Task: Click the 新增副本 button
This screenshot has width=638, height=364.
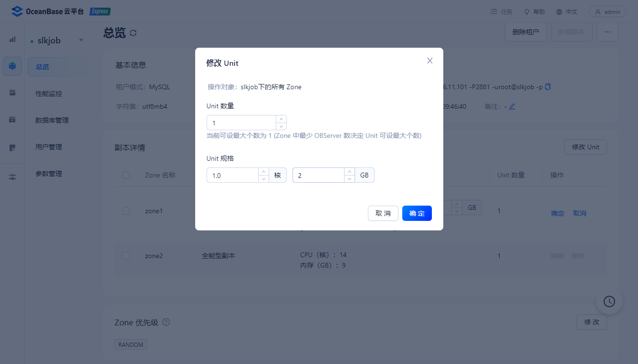Action: point(572,32)
